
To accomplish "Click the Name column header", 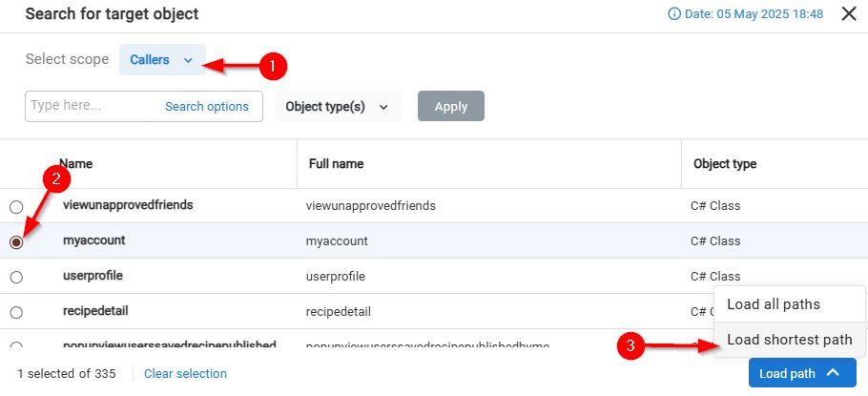I will (x=75, y=164).
